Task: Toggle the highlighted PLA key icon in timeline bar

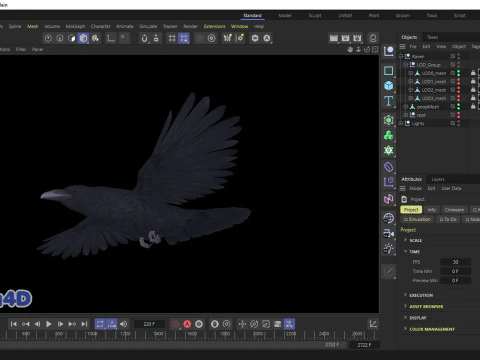Action: (x=289, y=324)
